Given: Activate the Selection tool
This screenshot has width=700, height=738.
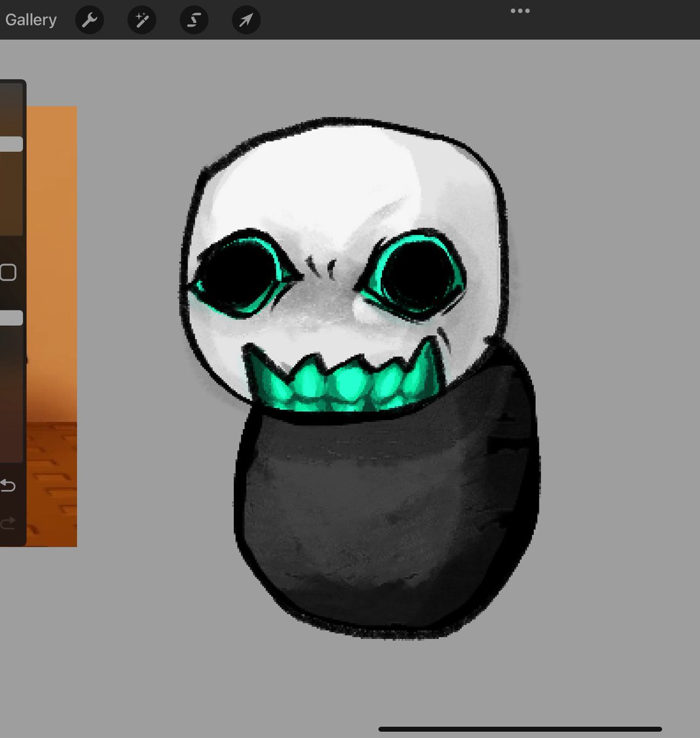Looking at the screenshot, I should (194, 21).
